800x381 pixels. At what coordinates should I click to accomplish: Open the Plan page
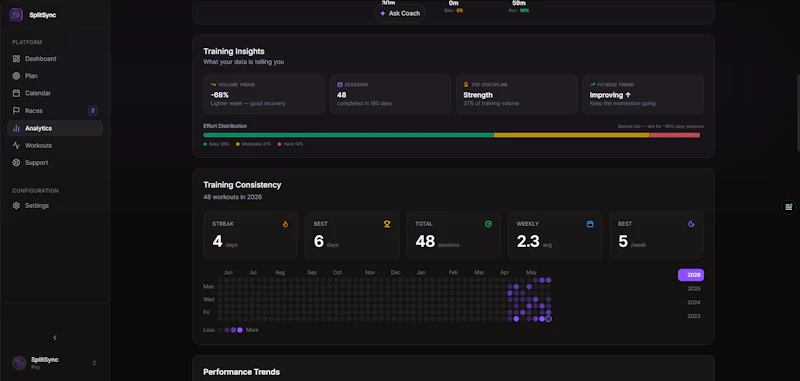coord(55,76)
